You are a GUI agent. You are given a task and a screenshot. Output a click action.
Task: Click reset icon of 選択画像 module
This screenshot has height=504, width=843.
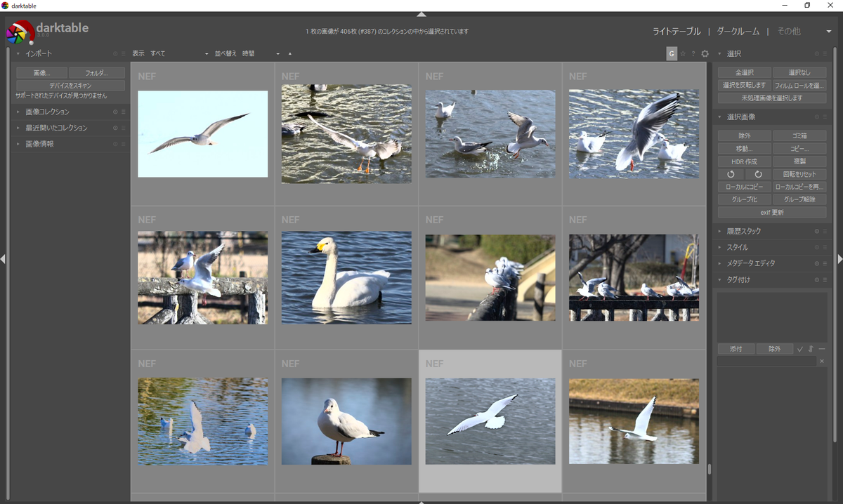(x=817, y=117)
